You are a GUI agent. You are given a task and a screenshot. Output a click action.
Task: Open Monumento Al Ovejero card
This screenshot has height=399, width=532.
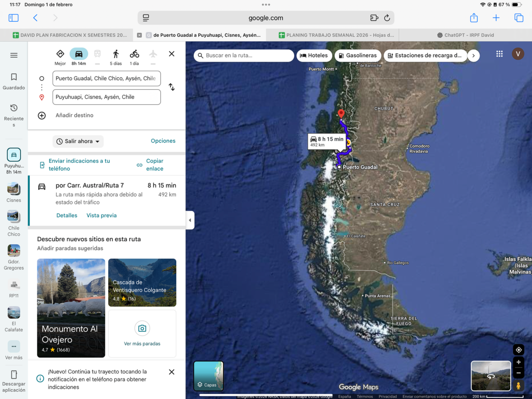tap(71, 308)
